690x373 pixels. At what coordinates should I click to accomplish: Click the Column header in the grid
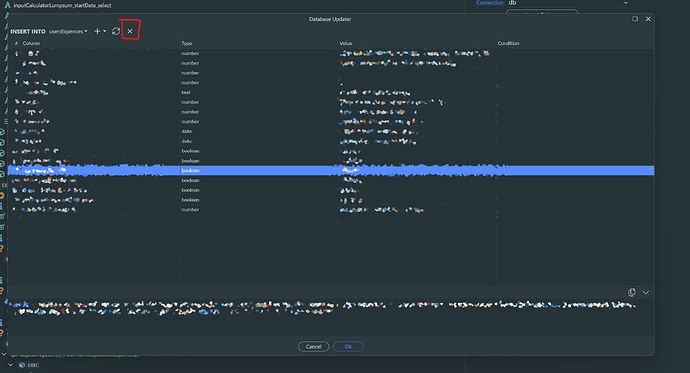click(31, 43)
